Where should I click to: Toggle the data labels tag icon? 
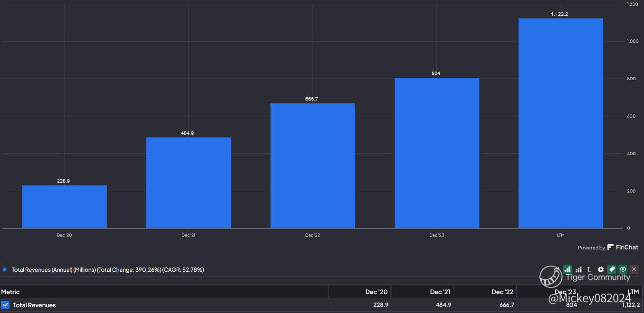coord(612,269)
